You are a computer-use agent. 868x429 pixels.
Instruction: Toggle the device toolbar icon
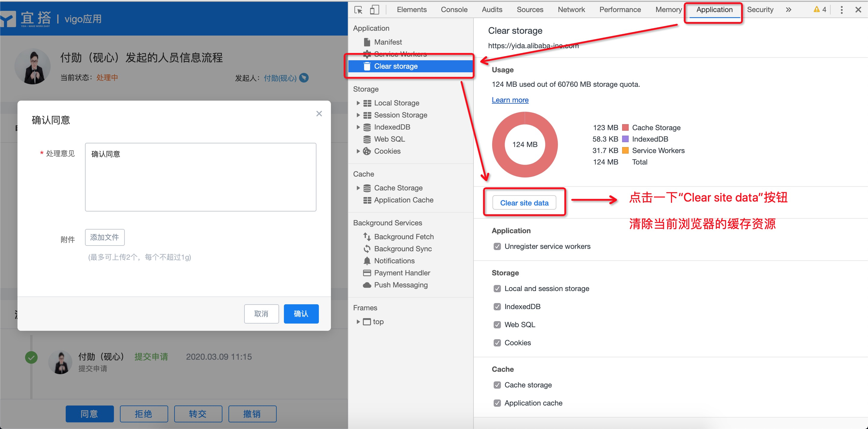(x=374, y=10)
